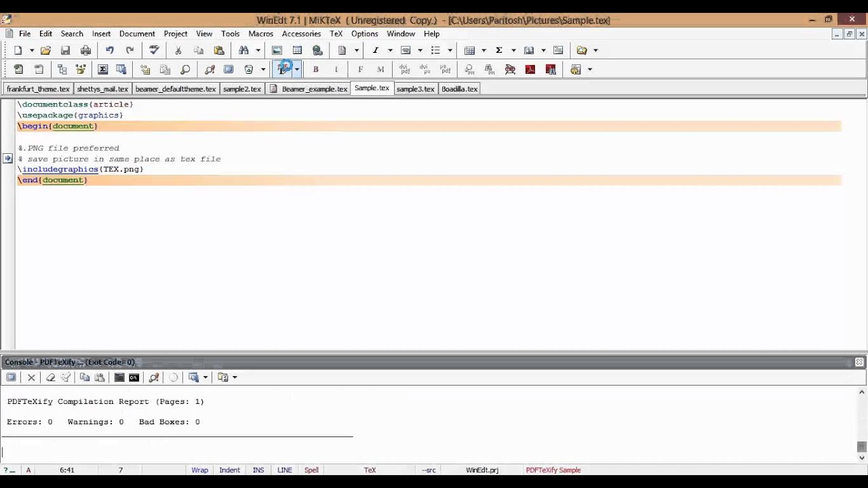Viewport: 868px width, 488px height.
Task: Apply bold with the B toolbar icon
Action: click(315, 69)
